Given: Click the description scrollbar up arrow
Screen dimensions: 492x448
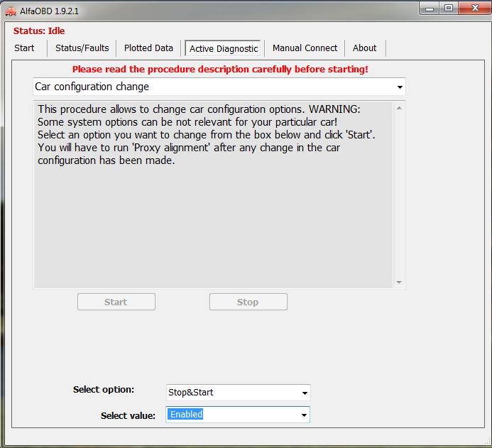Looking at the screenshot, I should 399,108.
